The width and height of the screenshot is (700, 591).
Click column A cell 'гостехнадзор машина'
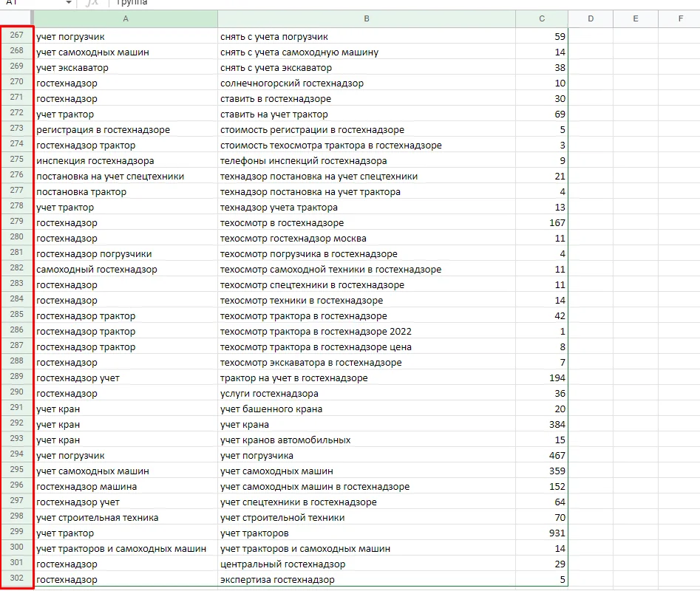point(126,487)
